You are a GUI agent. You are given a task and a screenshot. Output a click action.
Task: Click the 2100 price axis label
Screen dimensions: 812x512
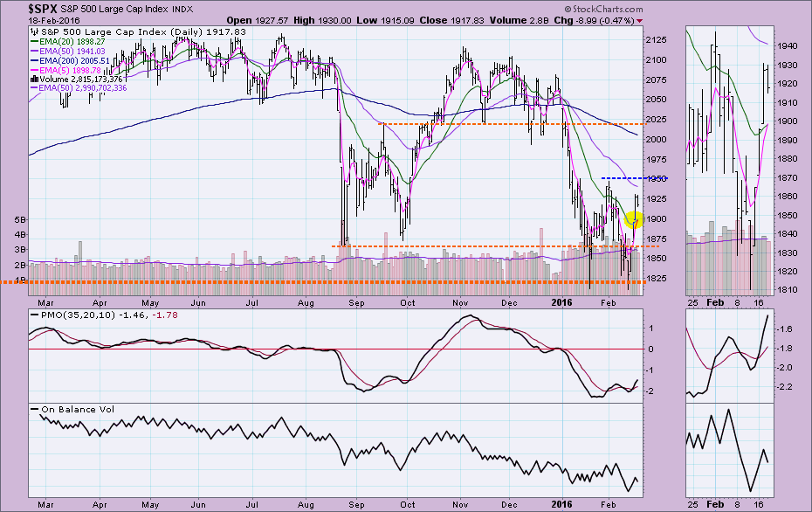pos(656,60)
